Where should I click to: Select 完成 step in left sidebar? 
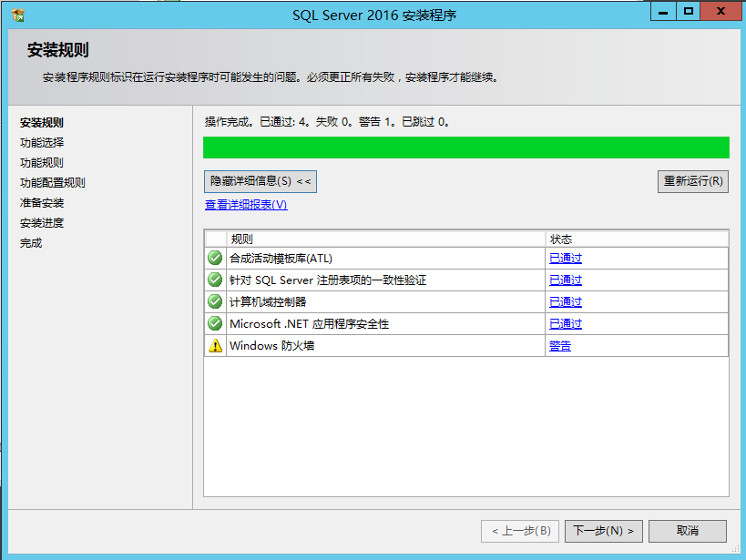[x=31, y=243]
